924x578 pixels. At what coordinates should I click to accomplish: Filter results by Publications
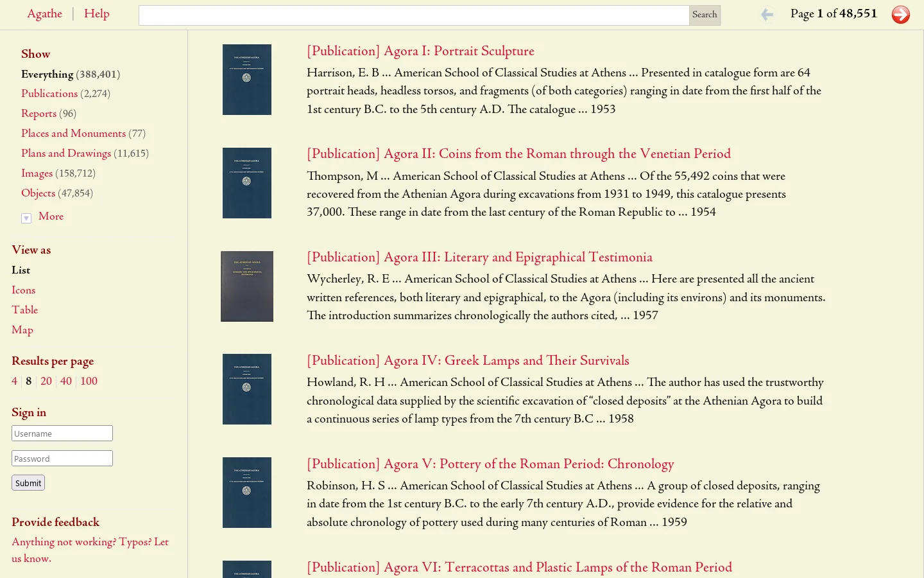[x=49, y=94]
